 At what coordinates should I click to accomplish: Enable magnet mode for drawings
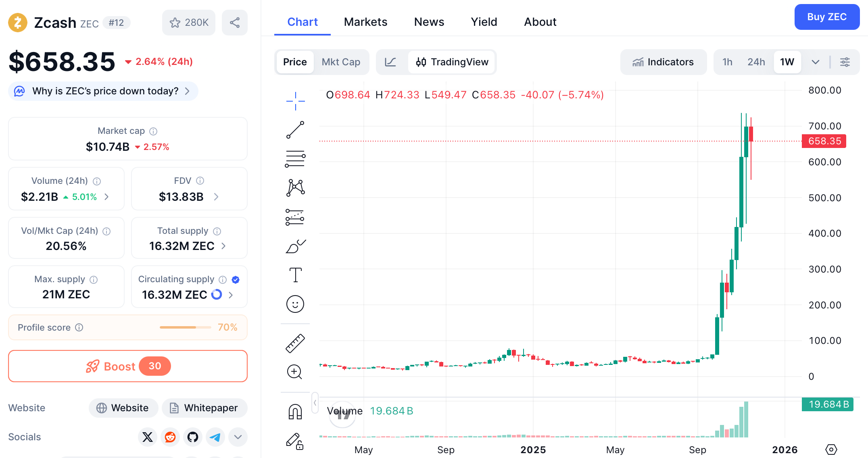coord(296,410)
